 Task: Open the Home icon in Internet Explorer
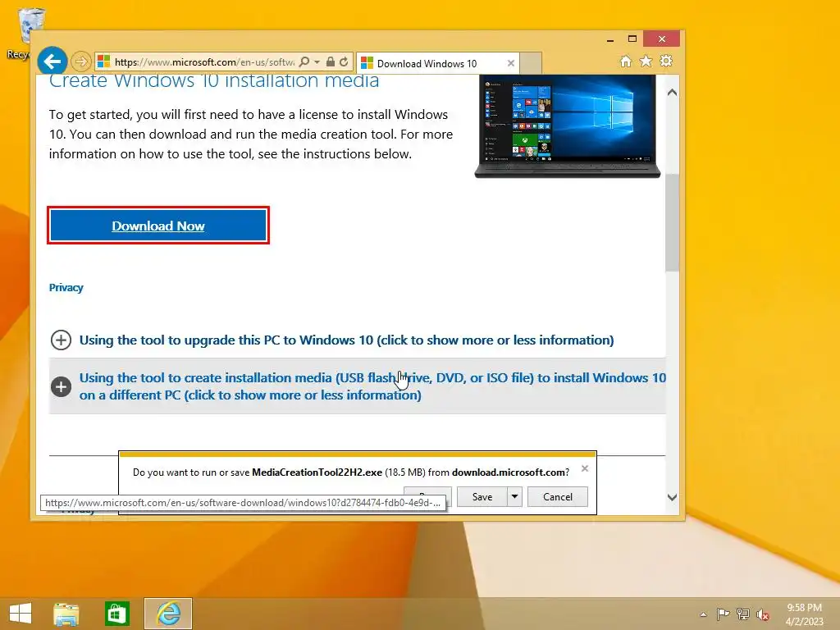tap(626, 61)
